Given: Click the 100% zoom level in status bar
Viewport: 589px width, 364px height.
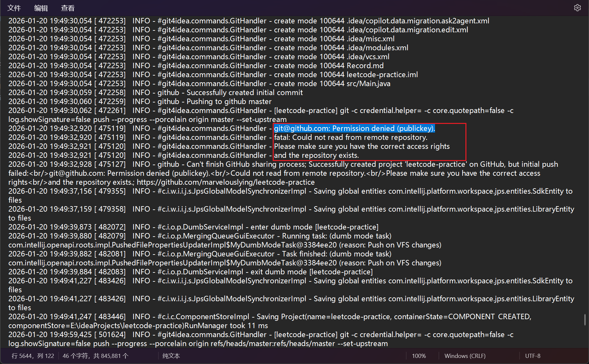Looking at the screenshot, I should tap(419, 356).
